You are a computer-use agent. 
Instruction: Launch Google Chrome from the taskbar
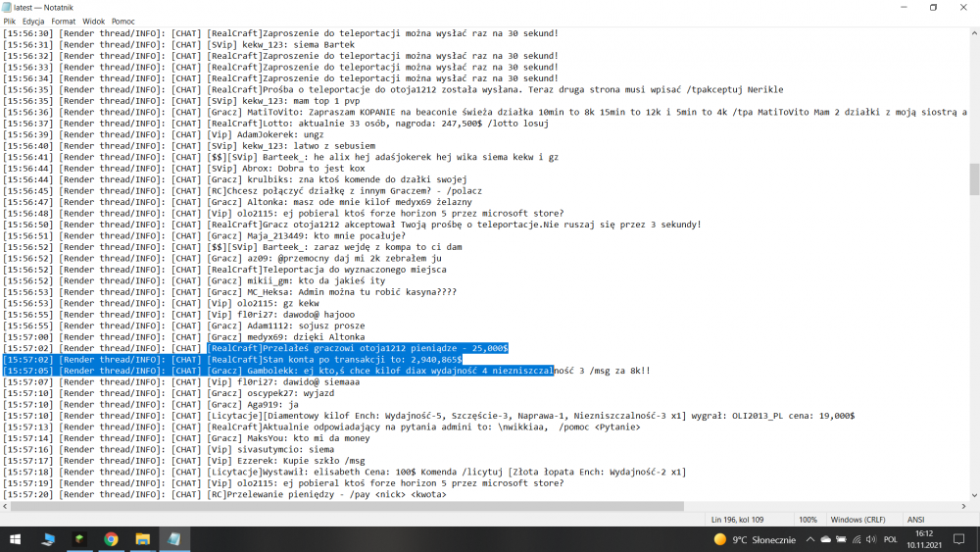[x=111, y=538]
